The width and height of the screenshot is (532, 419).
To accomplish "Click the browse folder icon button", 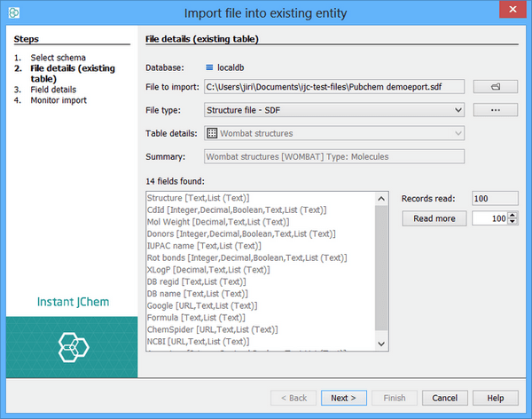I will pyautogui.click(x=495, y=86).
